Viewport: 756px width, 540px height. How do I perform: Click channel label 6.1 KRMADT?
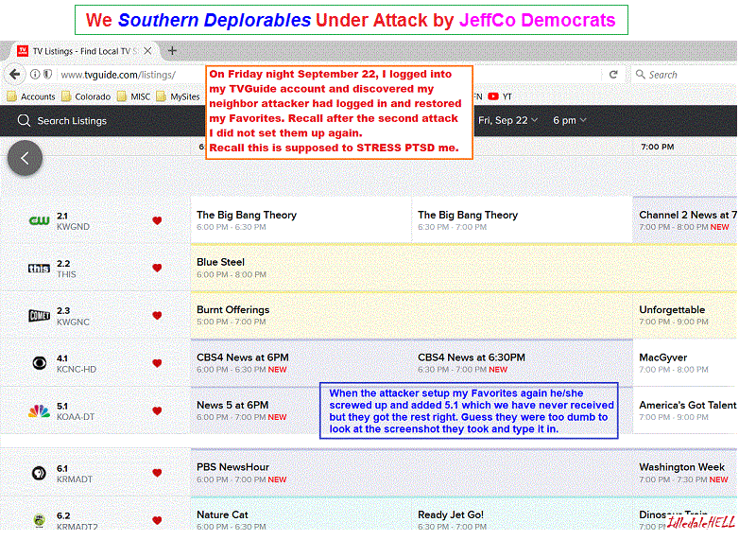click(x=75, y=474)
